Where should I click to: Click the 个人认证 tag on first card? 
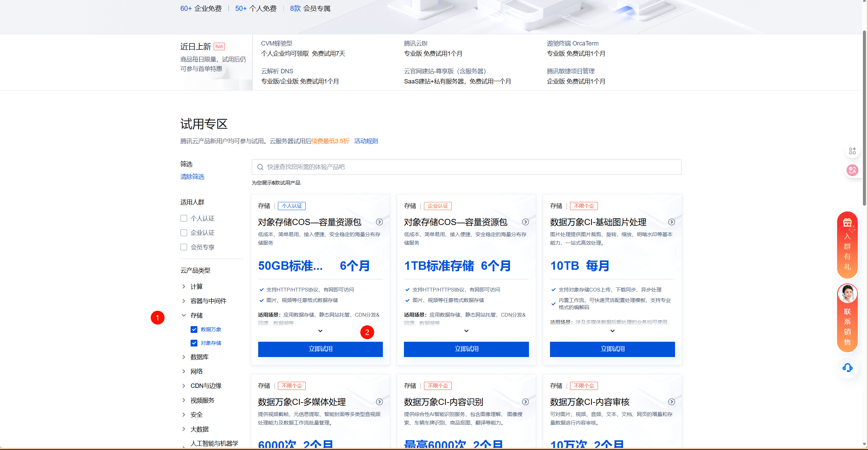tap(292, 206)
